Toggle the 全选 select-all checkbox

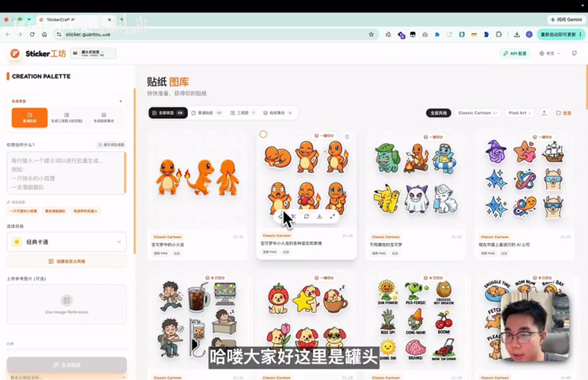click(564, 113)
